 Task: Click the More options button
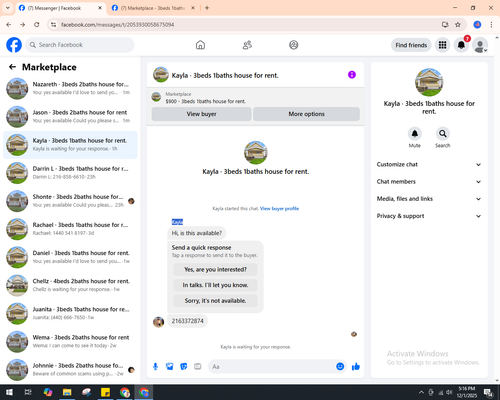tap(306, 114)
